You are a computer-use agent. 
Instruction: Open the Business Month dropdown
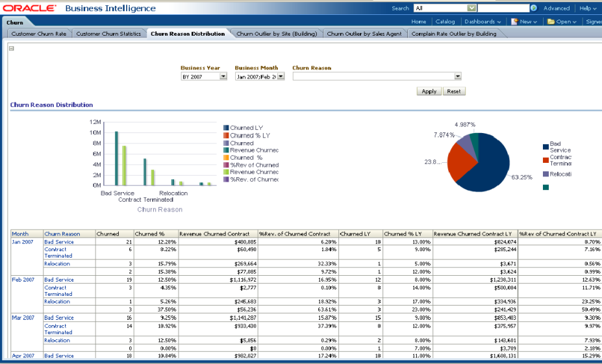[281, 77]
